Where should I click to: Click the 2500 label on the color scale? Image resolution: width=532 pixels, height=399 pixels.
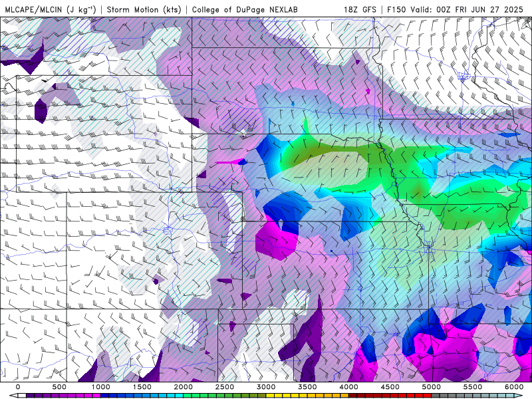[x=225, y=387]
